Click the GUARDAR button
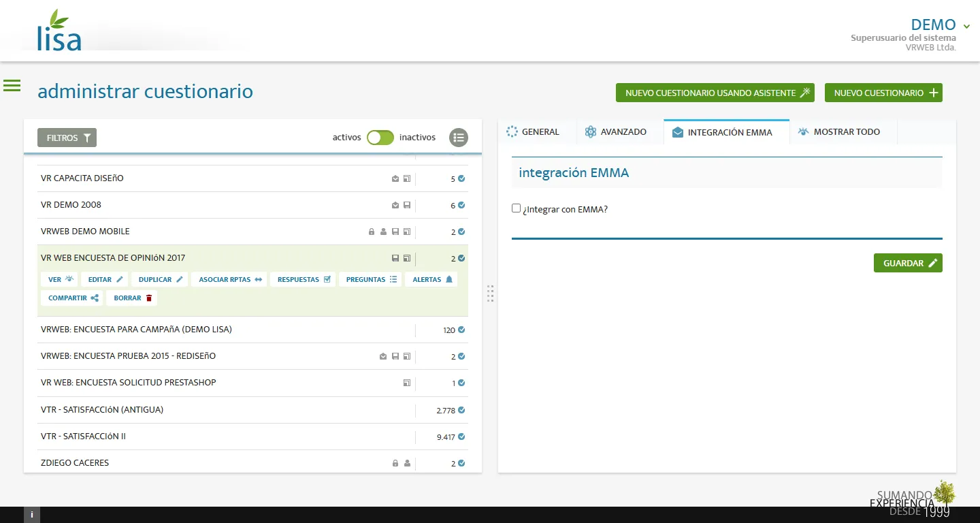Viewport: 980px width, 523px height. tap(908, 264)
